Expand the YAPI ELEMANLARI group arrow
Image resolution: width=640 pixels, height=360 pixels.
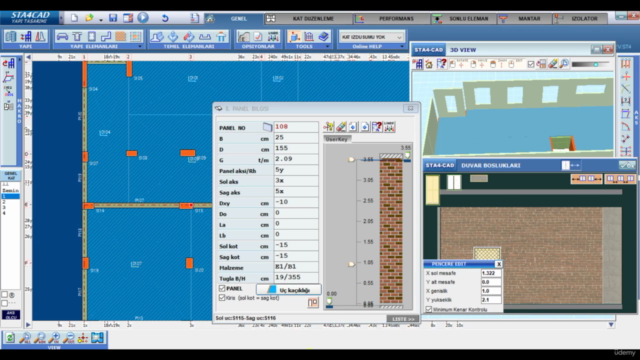point(140,47)
